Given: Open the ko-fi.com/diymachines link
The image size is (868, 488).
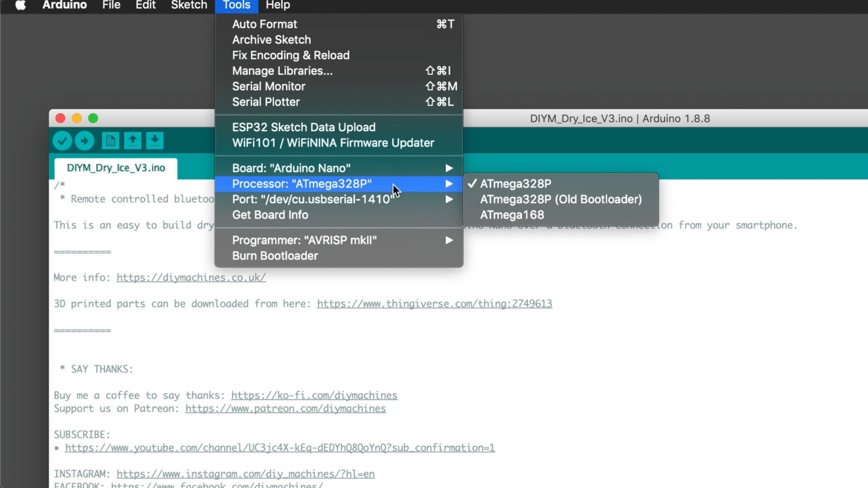Looking at the screenshot, I should click(x=314, y=396).
